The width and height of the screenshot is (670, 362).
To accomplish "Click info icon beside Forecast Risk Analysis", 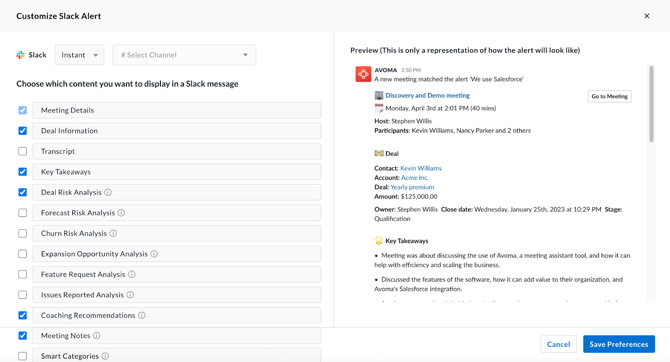I will [x=121, y=213].
